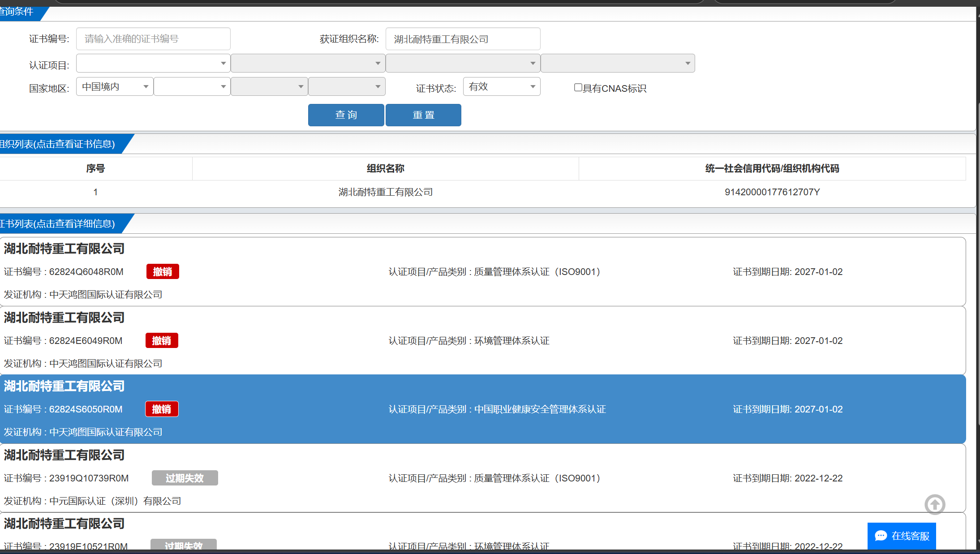This screenshot has width=980, height=554.
Task: Click 过期失效 badge on 23919Q10739R0M
Action: [x=185, y=478]
